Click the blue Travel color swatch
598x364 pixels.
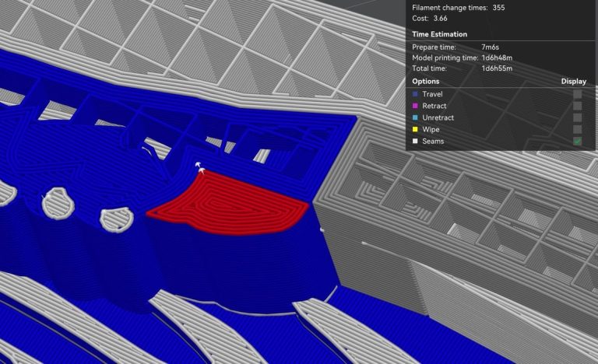(x=415, y=94)
